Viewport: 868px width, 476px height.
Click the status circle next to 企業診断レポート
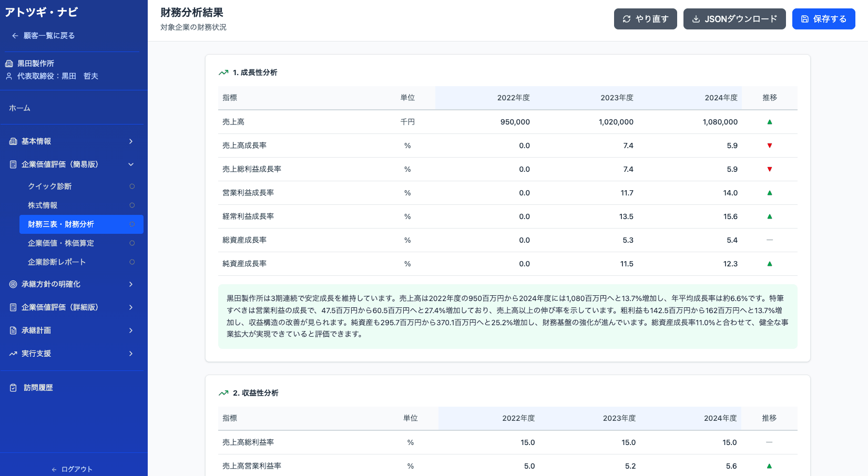[x=132, y=262]
